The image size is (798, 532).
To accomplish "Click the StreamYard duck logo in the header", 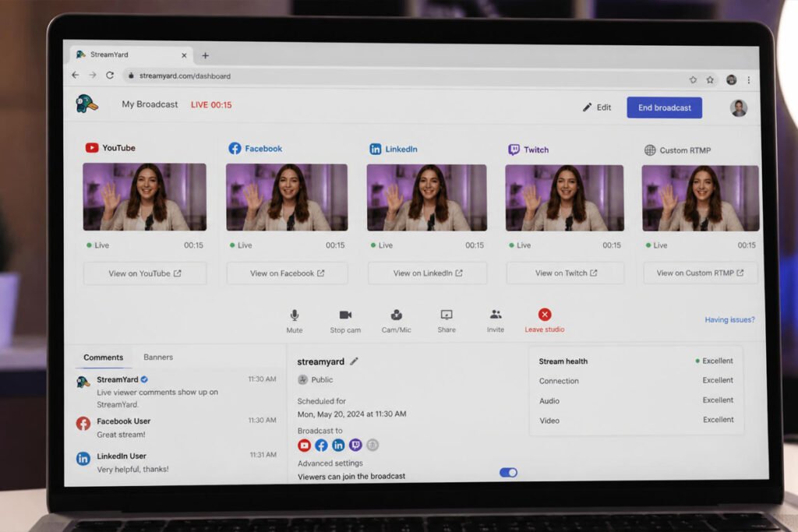I will tap(87, 104).
